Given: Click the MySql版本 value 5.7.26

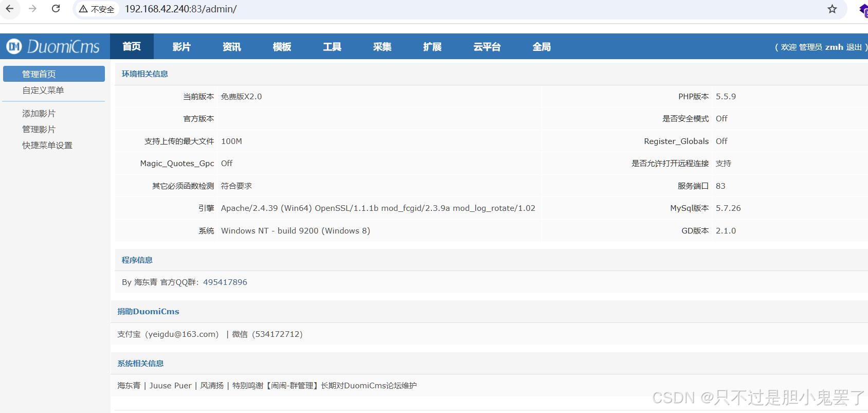Looking at the screenshot, I should pyautogui.click(x=728, y=208).
